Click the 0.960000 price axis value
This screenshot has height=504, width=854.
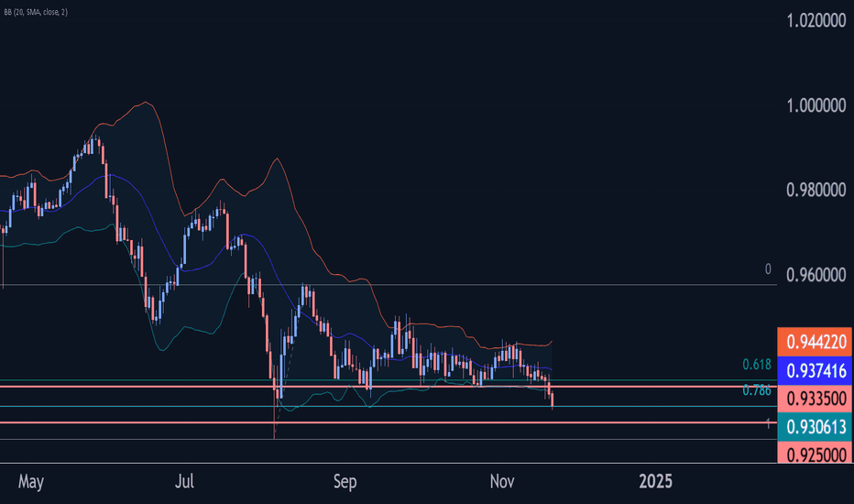816,275
